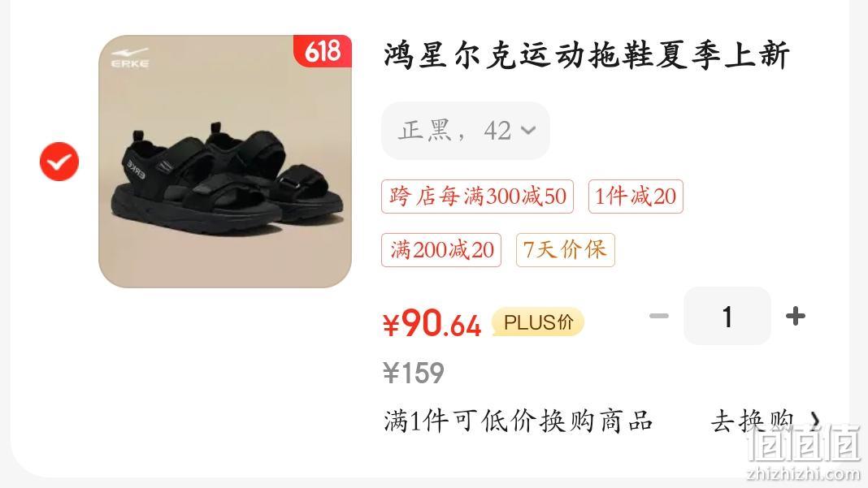
Task: Click the ERKE logo on product image
Action: 130,58
